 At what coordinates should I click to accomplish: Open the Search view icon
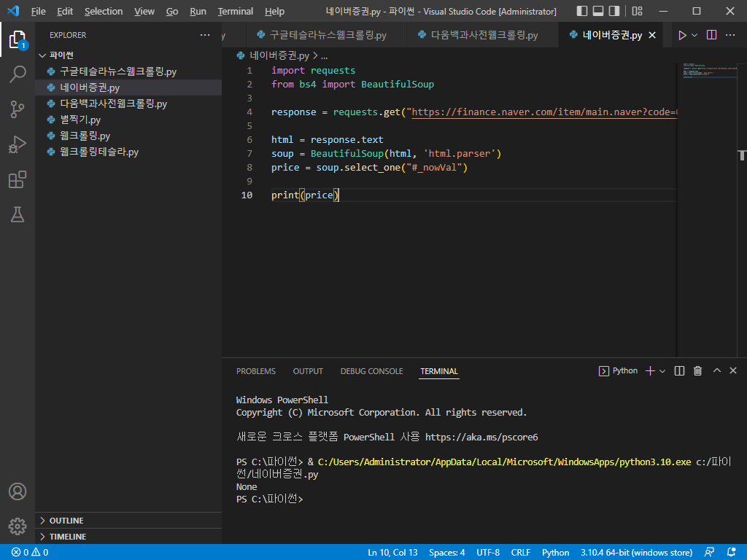(18, 74)
